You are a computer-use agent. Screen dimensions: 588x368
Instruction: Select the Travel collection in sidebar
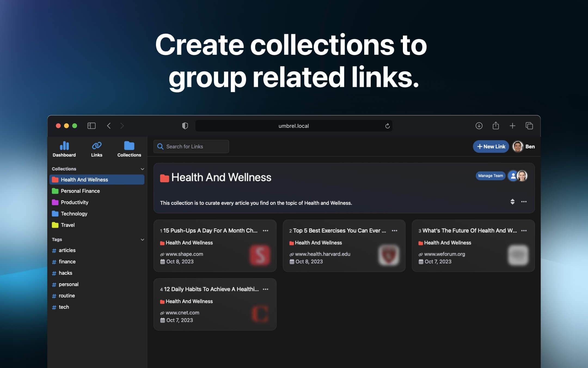coord(67,225)
